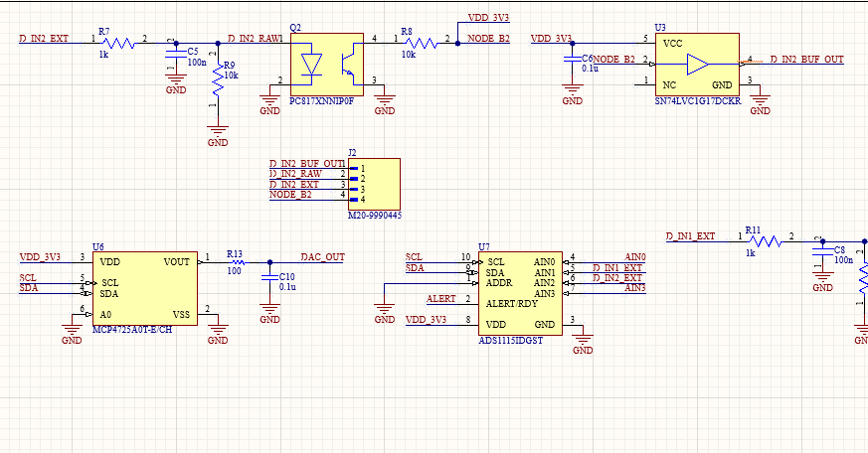Select capacitor C8 symbol
The image size is (868, 453).
click(822, 252)
